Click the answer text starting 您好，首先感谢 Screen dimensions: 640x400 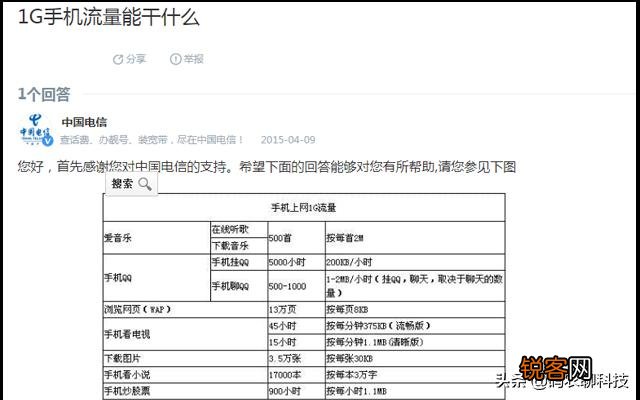267,167
